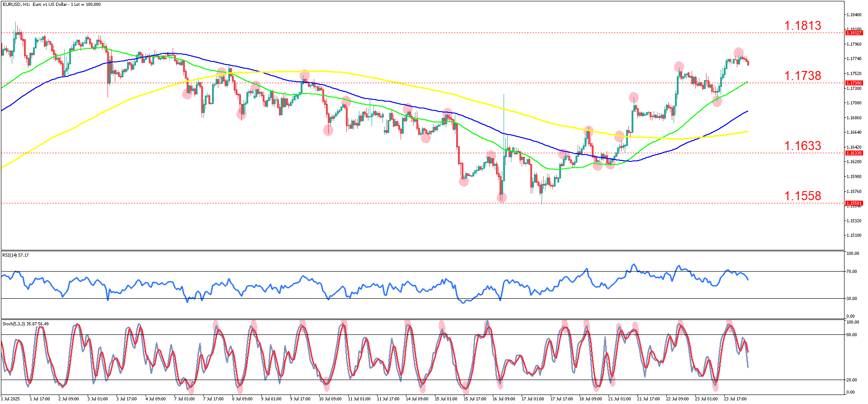Select the red 1.16330 price tag
The height and width of the screenshot is (404, 868).
coord(854,153)
